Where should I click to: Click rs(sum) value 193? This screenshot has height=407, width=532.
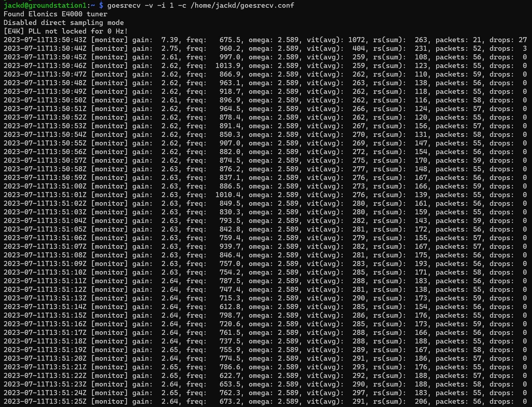(x=421, y=264)
